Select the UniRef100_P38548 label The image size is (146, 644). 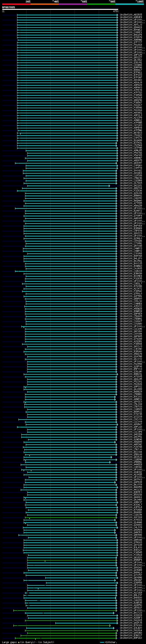[x=131, y=95]
